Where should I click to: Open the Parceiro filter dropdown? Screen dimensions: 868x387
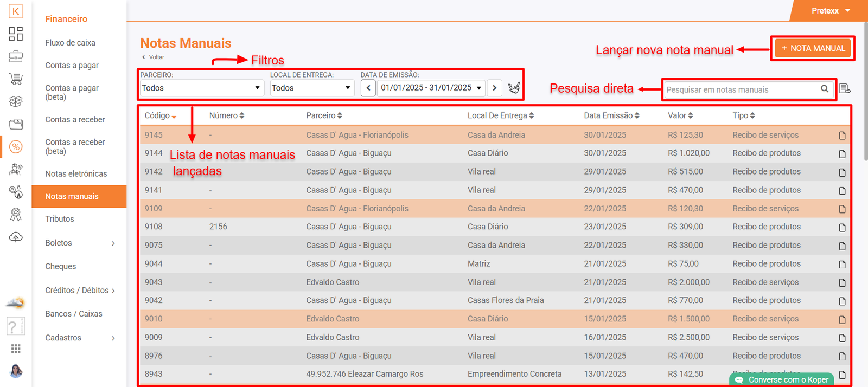point(201,88)
